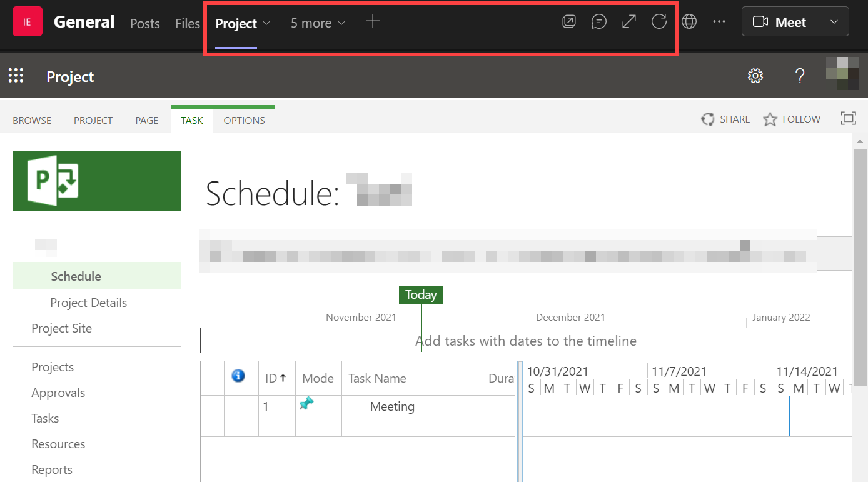This screenshot has height=482, width=868.
Task: Click the more options ellipsis
Action: click(719, 22)
